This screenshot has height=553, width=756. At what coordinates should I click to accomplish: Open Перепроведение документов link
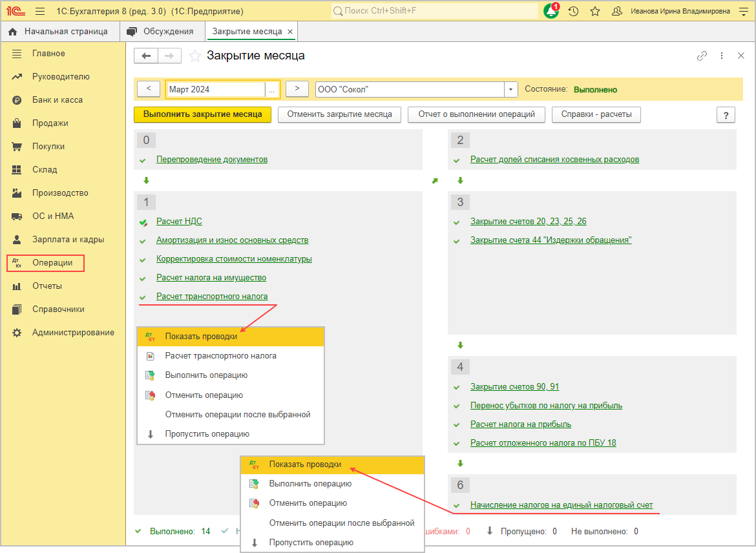point(212,159)
